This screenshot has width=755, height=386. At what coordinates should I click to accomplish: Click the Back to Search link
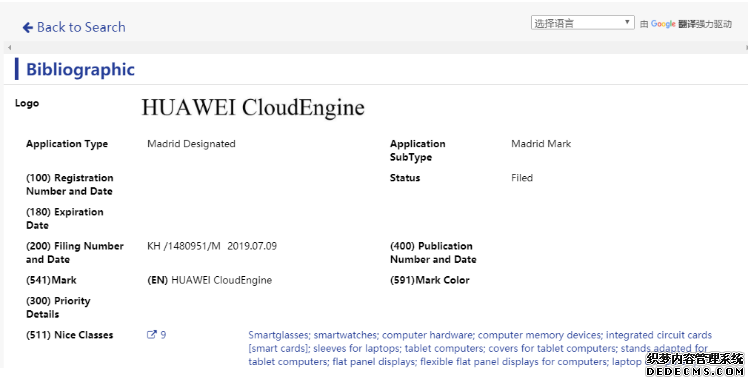coord(74,27)
